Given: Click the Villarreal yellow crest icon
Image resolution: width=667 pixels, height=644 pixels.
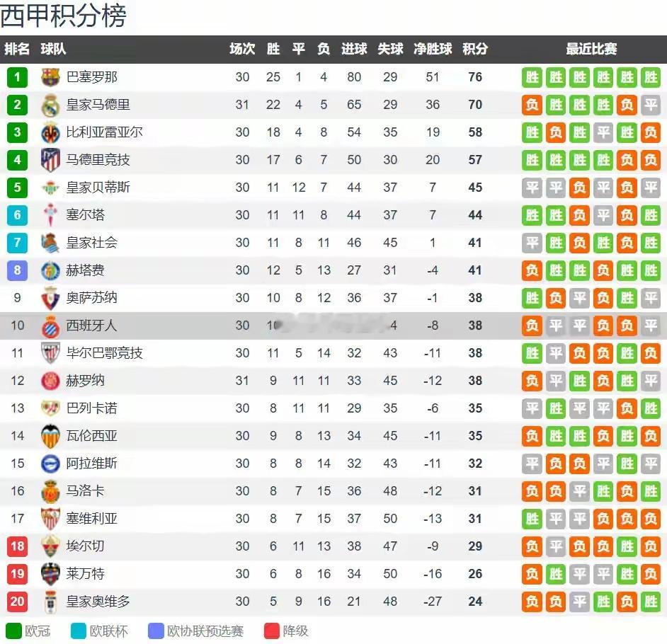Looking at the screenshot, I should point(50,132).
